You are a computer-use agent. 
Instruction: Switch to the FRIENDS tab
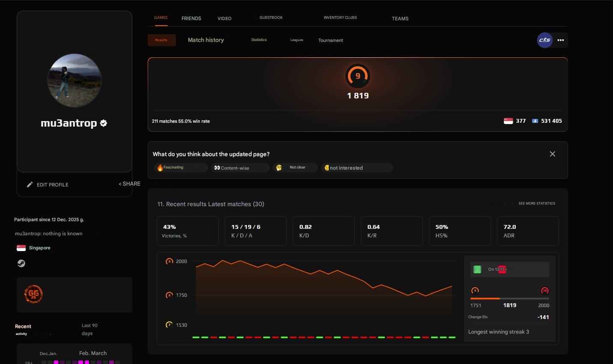[x=191, y=18]
